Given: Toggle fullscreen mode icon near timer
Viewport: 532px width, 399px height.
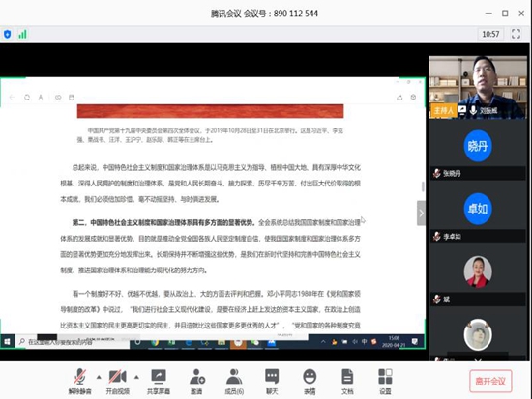Looking at the screenshot, I should point(516,34).
